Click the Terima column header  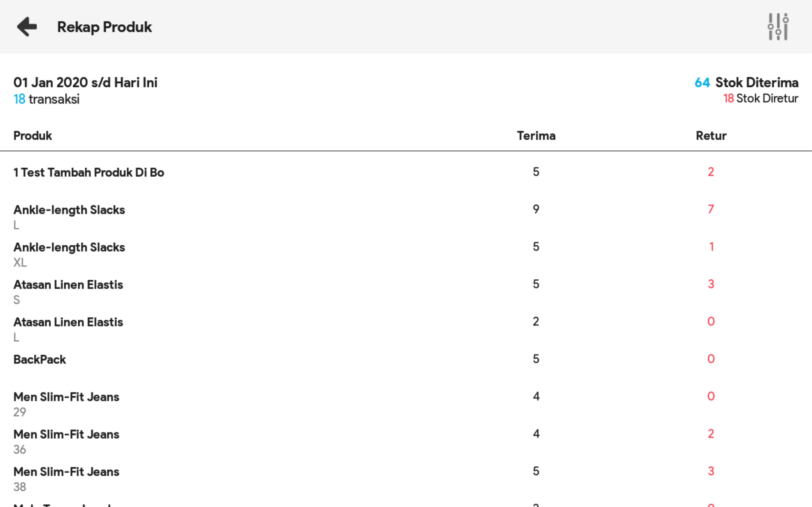[x=536, y=136]
